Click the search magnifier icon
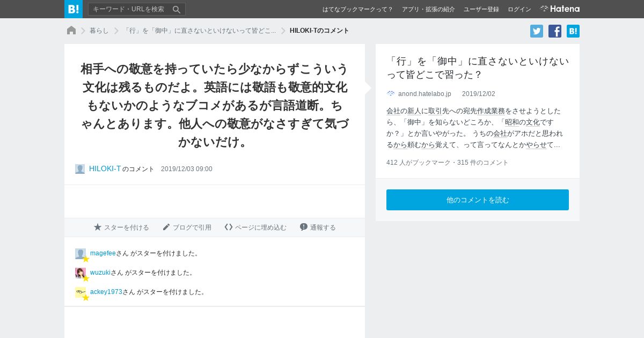 tap(177, 9)
